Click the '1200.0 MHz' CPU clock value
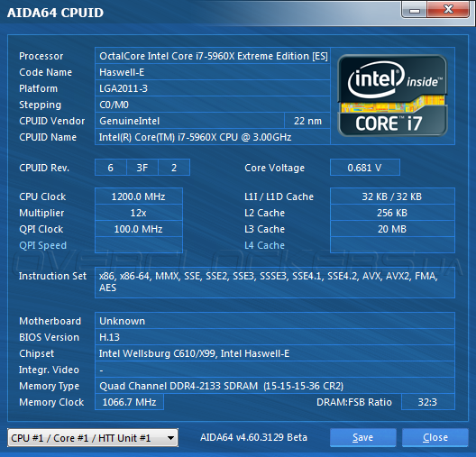This screenshot has width=476, height=457. point(139,197)
